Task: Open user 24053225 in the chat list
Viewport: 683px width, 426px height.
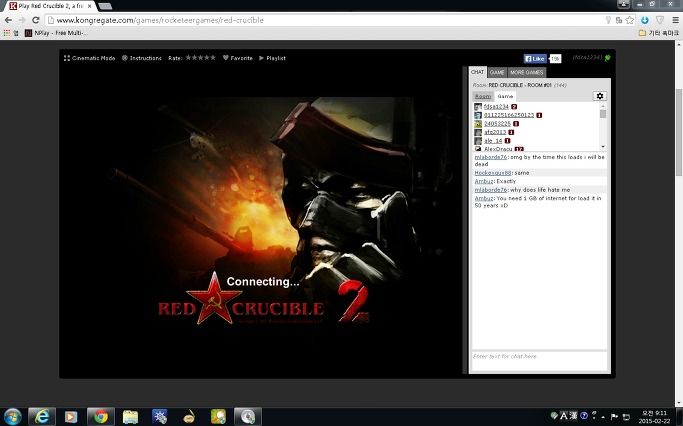Action: click(497, 124)
